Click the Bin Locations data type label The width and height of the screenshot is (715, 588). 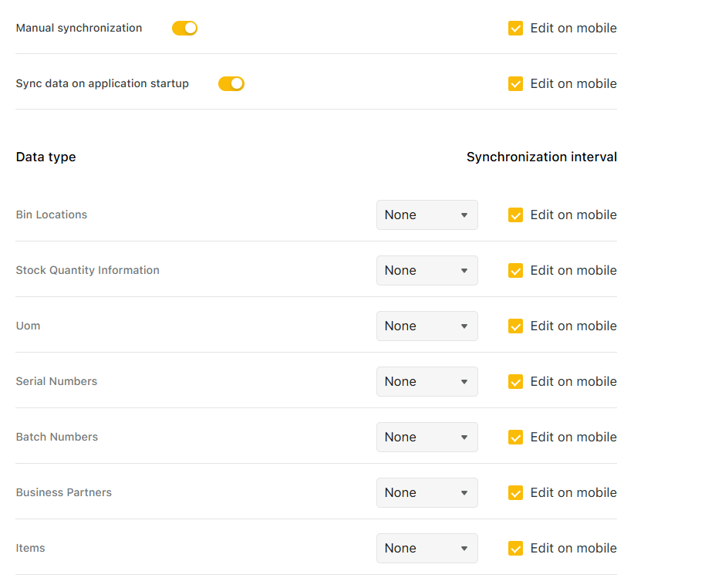click(52, 215)
